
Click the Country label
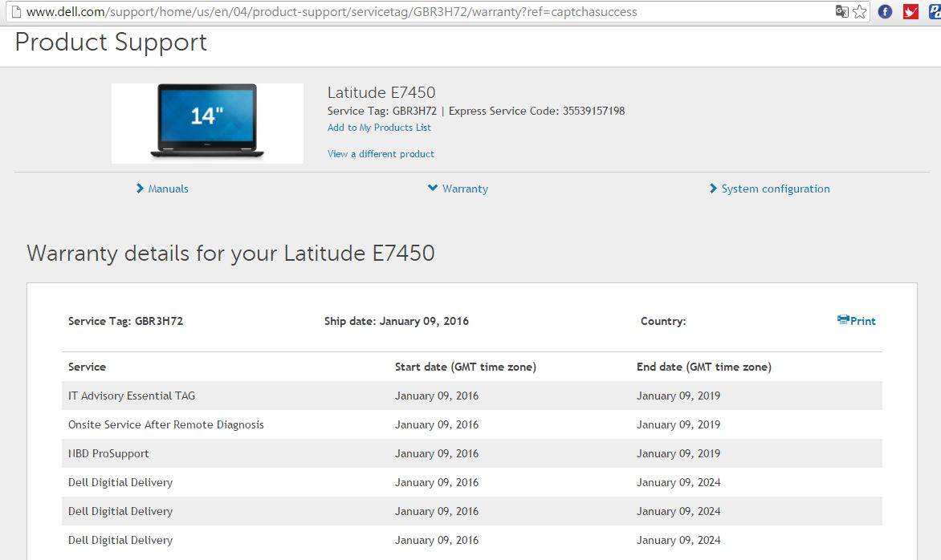(663, 322)
